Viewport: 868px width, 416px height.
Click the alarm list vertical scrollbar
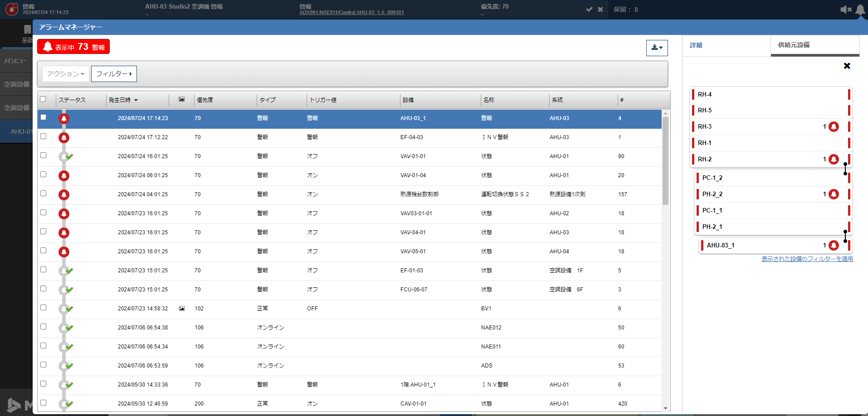[665, 161]
